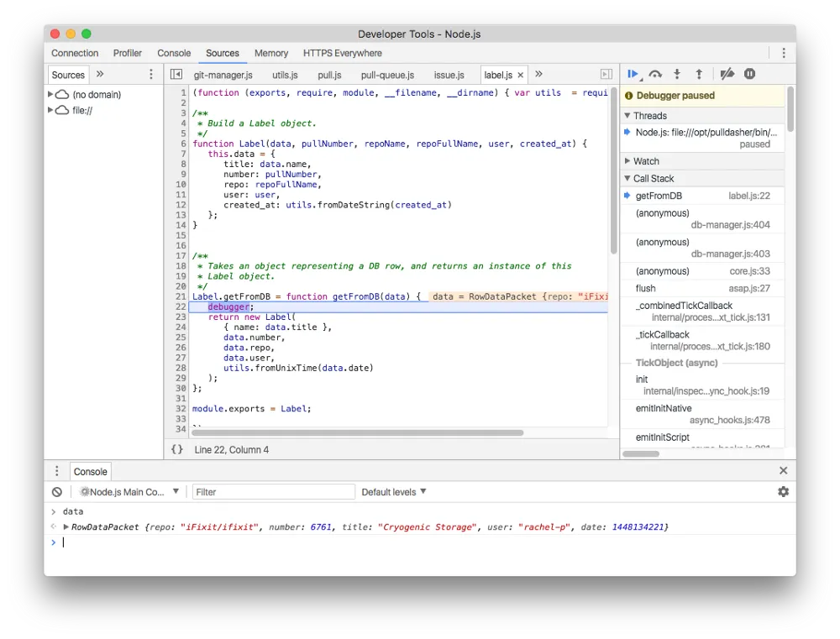Open the issue.js file tab
840x639 pixels.
(449, 75)
